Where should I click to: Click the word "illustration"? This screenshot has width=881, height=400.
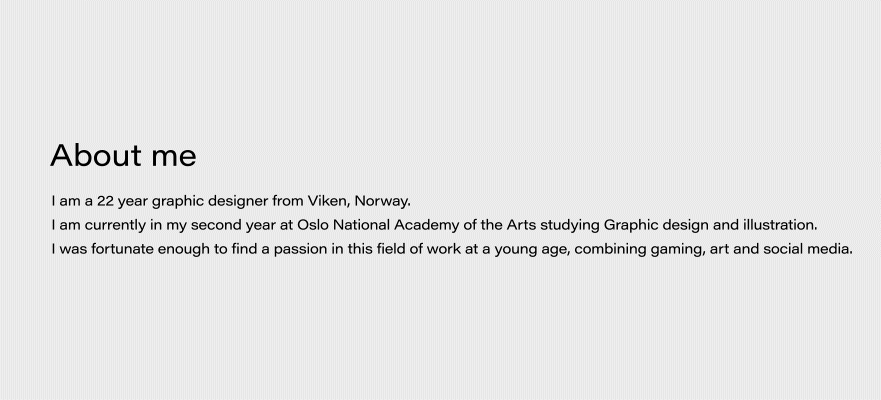point(778,225)
